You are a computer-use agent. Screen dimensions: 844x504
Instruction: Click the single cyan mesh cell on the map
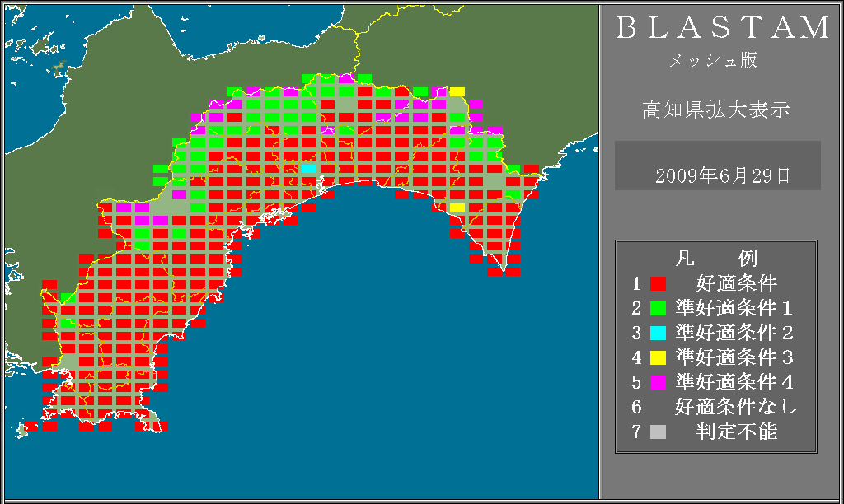coord(308,169)
